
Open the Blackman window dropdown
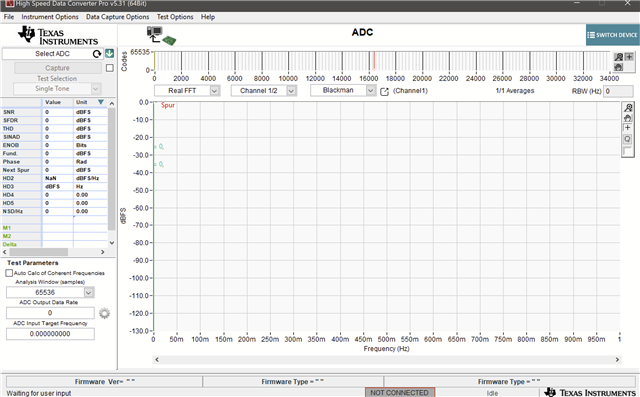pyautogui.click(x=370, y=90)
